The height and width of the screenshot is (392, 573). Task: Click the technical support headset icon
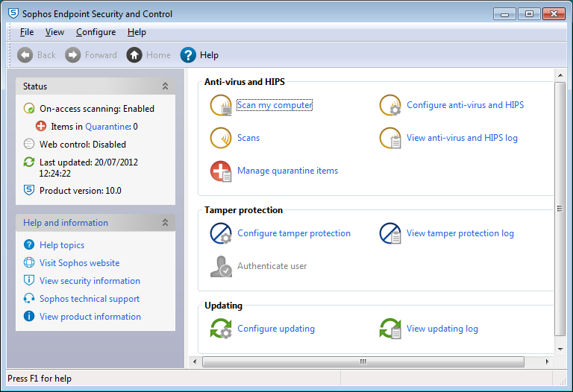point(29,298)
